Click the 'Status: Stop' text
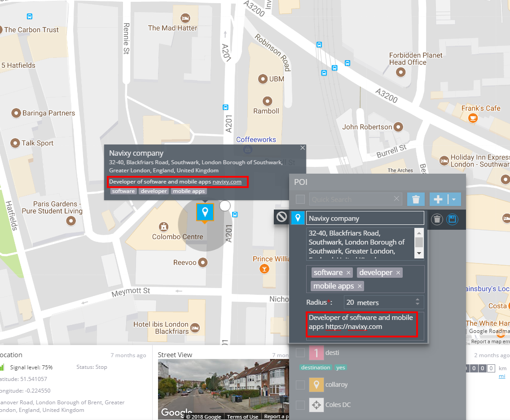This screenshot has width=510, height=420. [x=92, y=367]
